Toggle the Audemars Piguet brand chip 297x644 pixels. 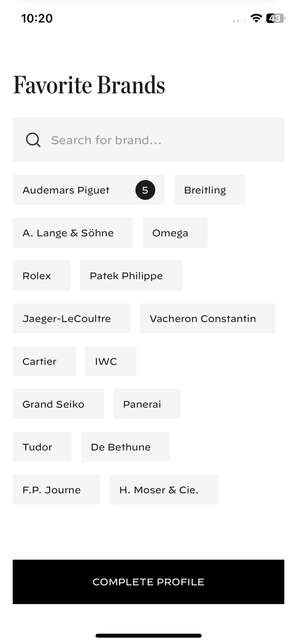pyautogui.click(x=89, y=190)
